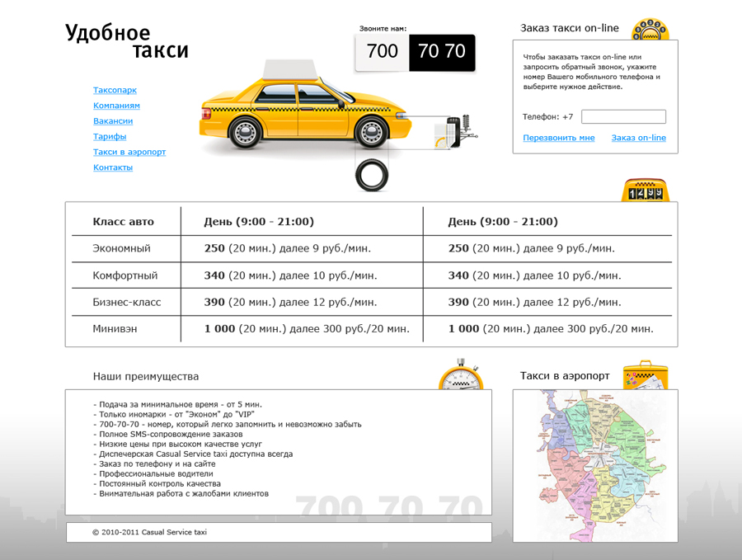Click the taximeter 1299 icon

pyautogui.click(x=646, y=191)
